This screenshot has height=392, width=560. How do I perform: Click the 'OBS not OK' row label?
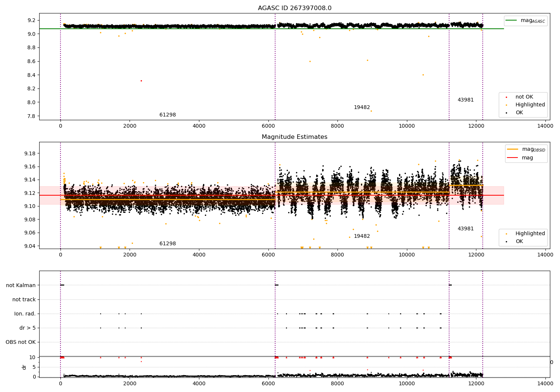[x=21, y=342]
